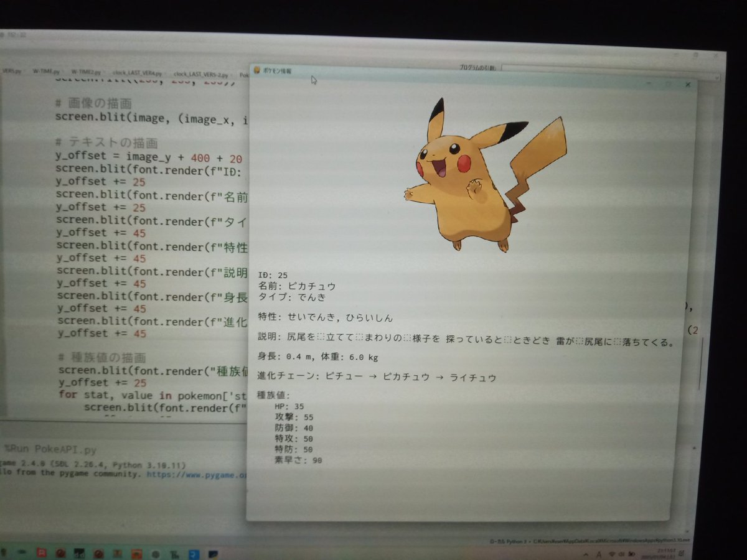Close the ポケモン情報 window
This screenshot has width=747, height=560.
pyautogui.click(x=687, y=85)
